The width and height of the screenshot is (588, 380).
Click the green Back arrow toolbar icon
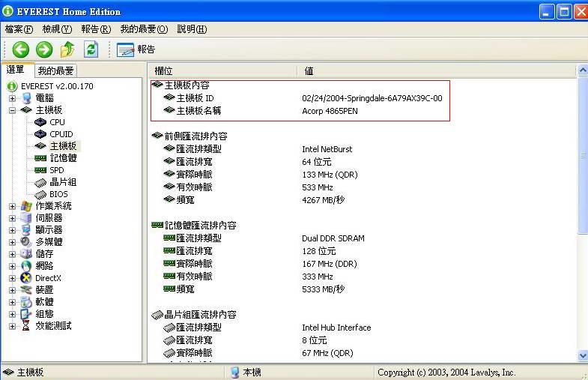point(21,49)
